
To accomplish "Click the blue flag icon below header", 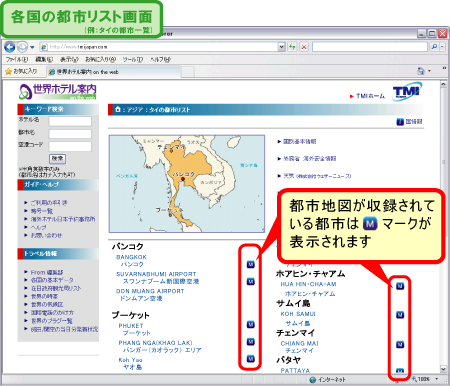I will pos(400,122).
